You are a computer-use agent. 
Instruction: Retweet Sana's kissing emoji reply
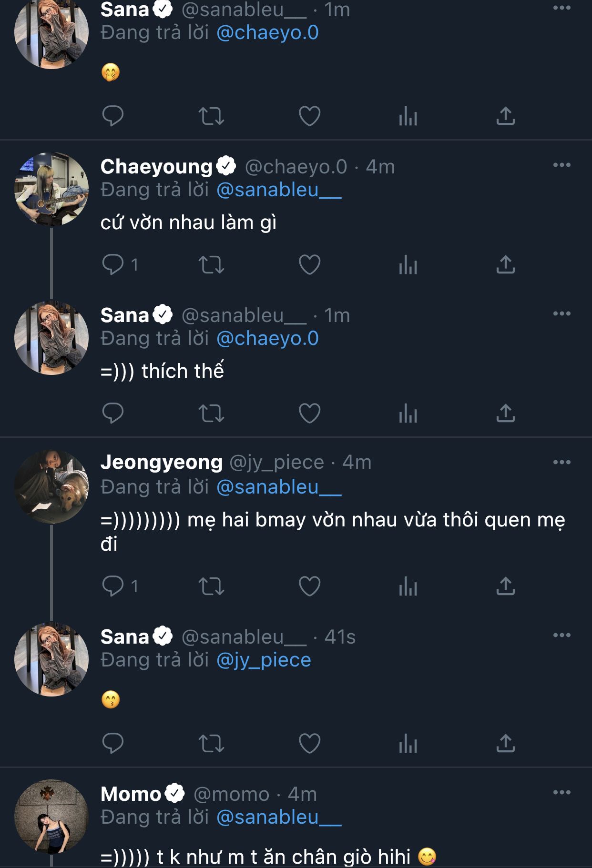(x=211, y=743)
